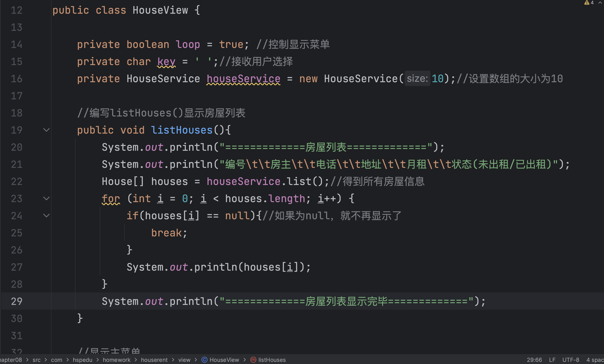Click the break keyword on line 25

tap(167, 233)
